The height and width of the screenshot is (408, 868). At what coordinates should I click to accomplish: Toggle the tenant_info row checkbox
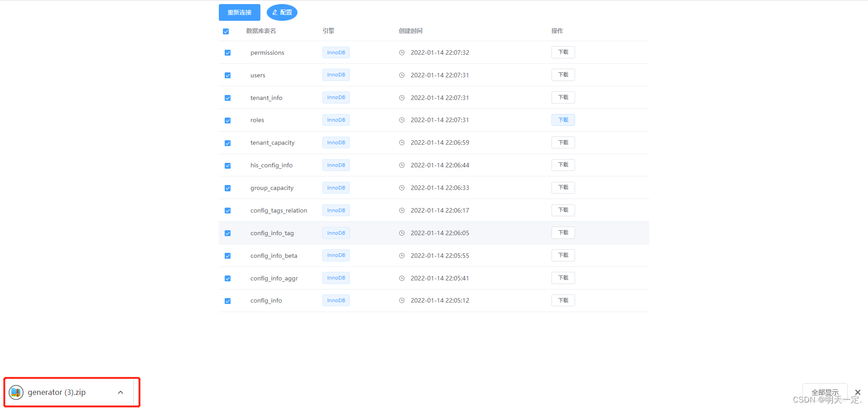pyautogui.click(x=228, y=98)
